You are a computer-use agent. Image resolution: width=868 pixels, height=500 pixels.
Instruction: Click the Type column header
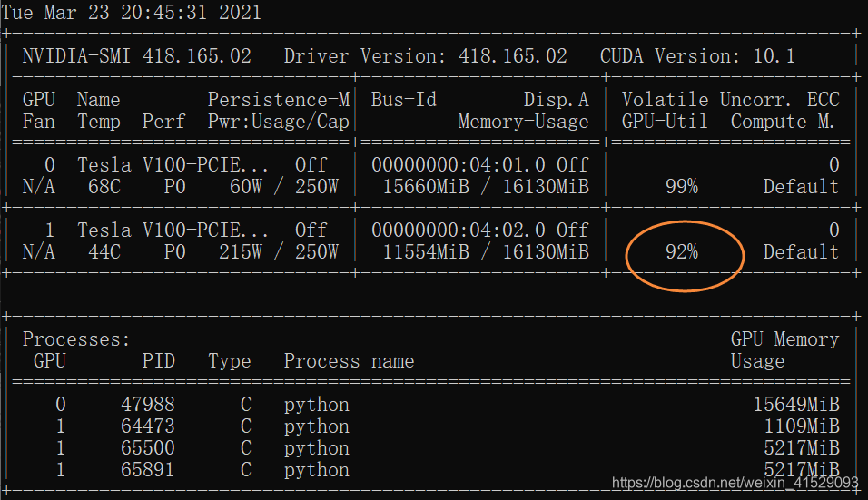pos(229,361)
